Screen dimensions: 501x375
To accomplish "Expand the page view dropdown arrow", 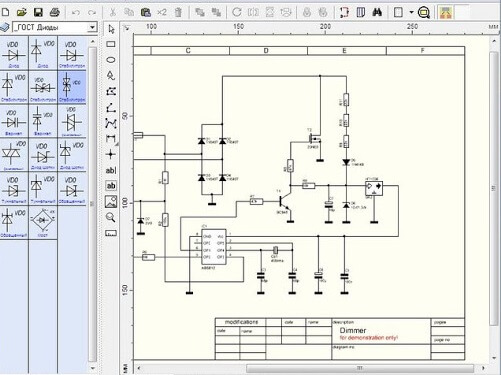I will point(411,13).
